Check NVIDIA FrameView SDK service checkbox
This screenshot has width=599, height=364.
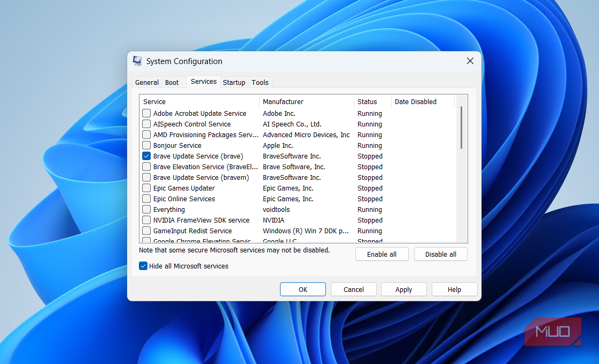146,220
